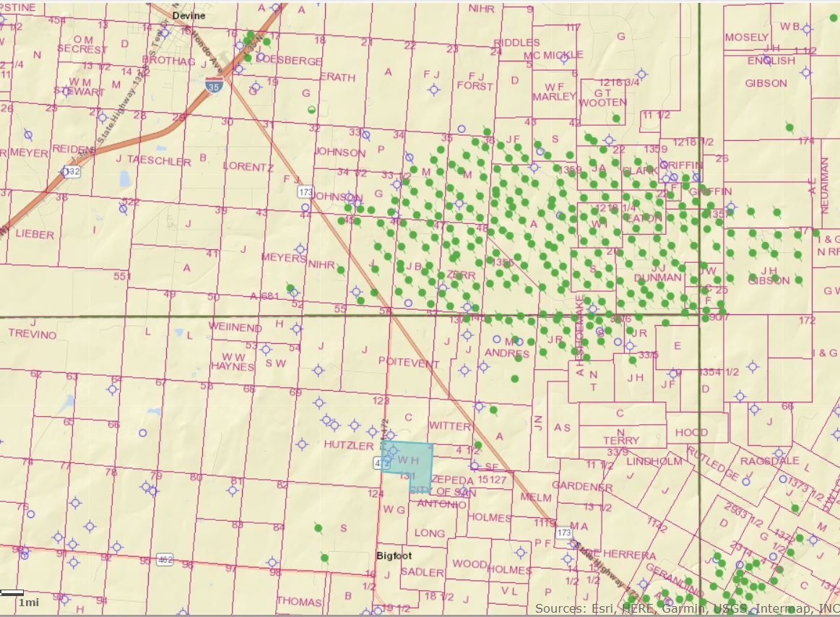Click the Interstate 35 highway shield

[x=214, y=83]
